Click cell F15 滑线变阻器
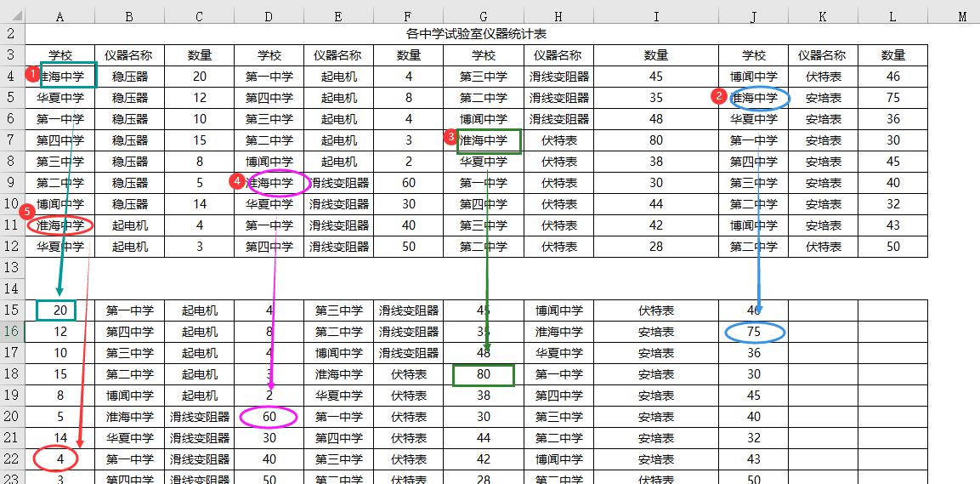 pyautogui.click(x=408, y=310)
